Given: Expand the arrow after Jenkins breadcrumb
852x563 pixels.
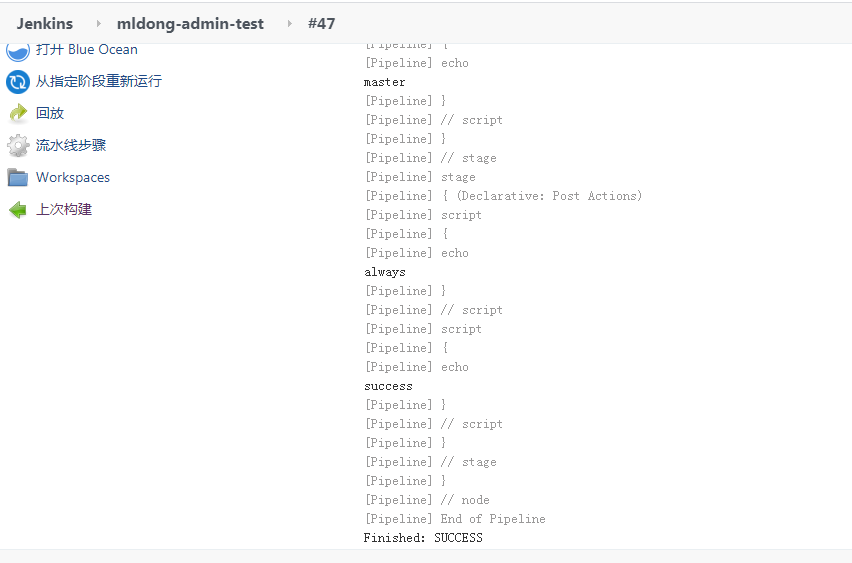Looking at the screenshot, I should (x=98, y=23).
